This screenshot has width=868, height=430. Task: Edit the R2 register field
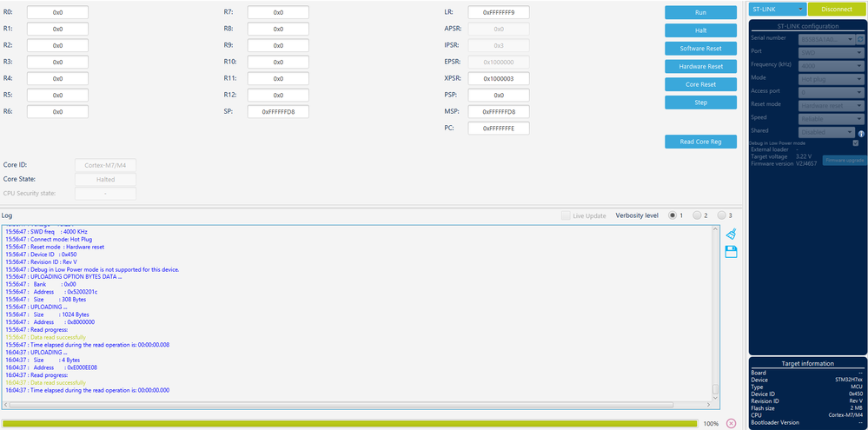(57, 45)
